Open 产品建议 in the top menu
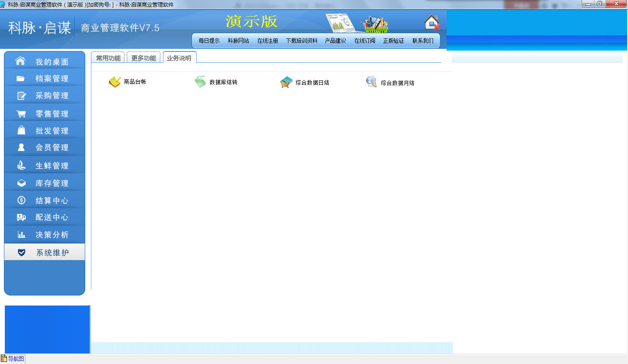 point(335,41)
